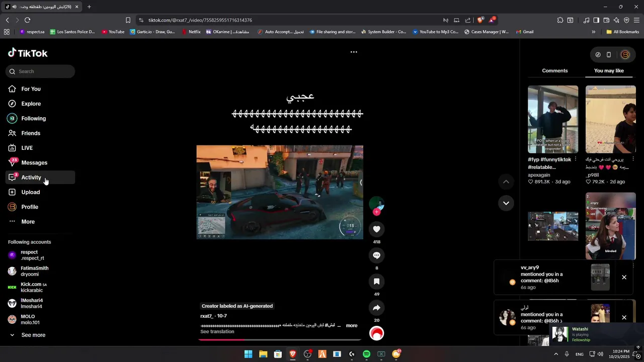Open account avatar in top-right pill
The image size is (644, 362).
pos(625,55)
